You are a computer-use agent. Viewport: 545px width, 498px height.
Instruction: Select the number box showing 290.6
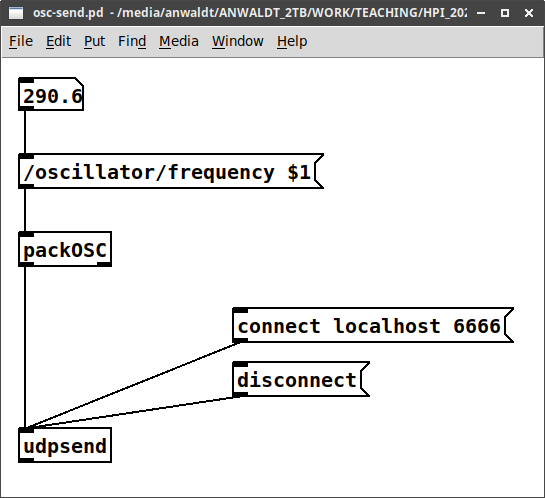pos(51,94)
